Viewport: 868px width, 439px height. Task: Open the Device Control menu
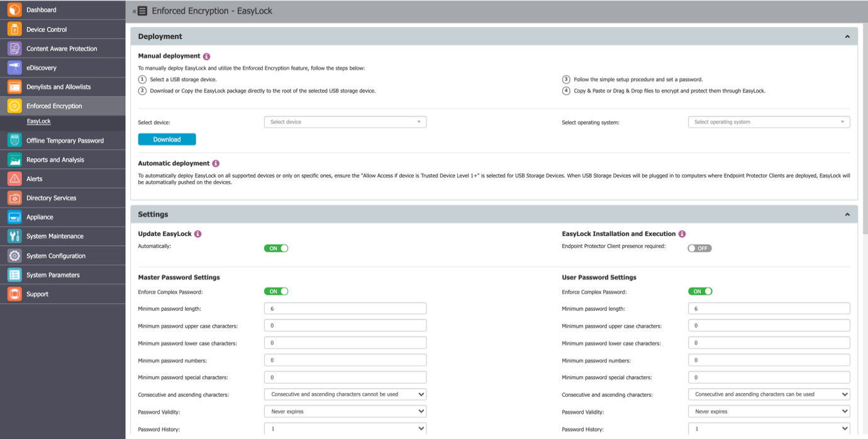(x=47, y=30)
